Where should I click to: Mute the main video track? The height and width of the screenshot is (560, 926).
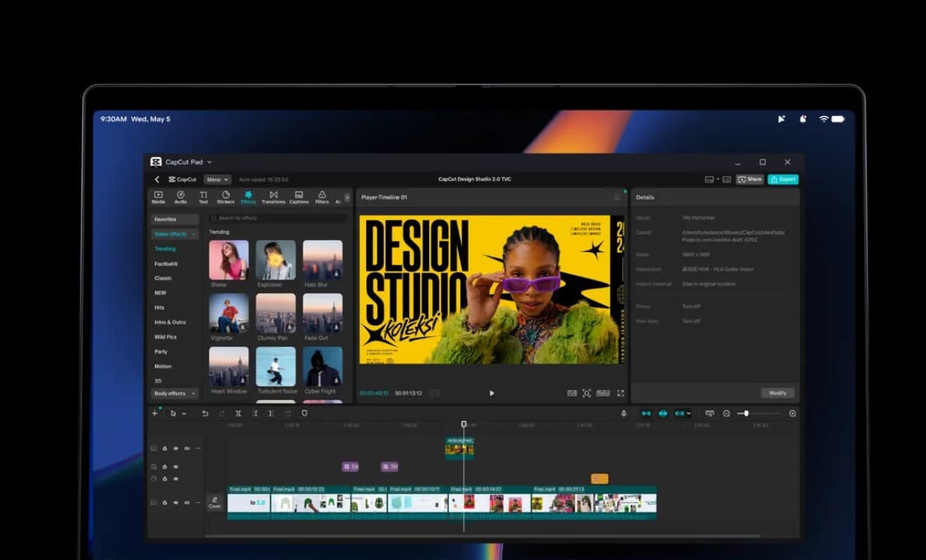pos(187,502)
